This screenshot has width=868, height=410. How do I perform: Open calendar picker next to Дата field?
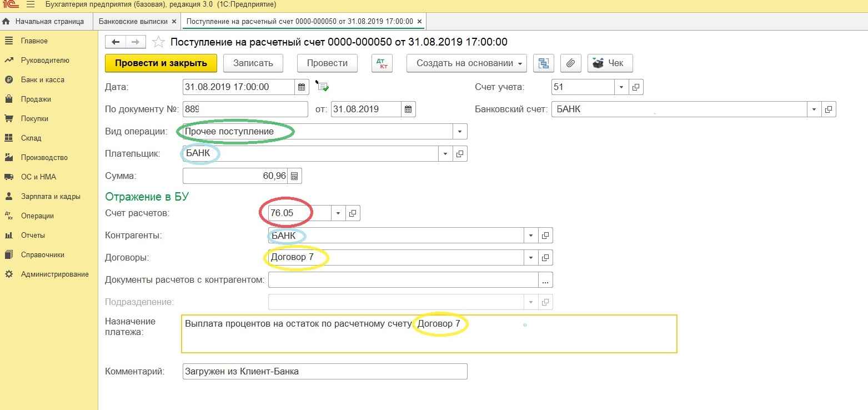point(302,87)
